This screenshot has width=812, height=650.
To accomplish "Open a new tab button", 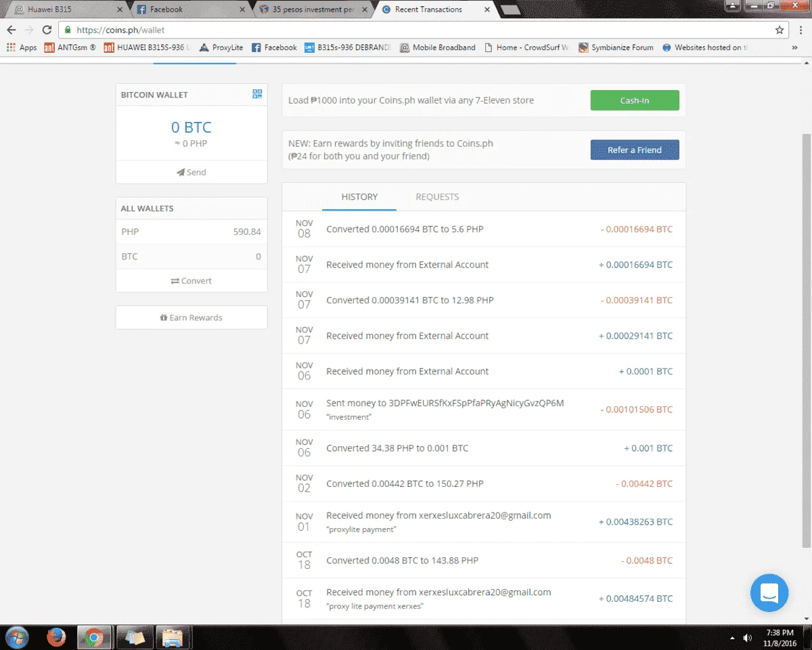I will (x=510, y=9).
